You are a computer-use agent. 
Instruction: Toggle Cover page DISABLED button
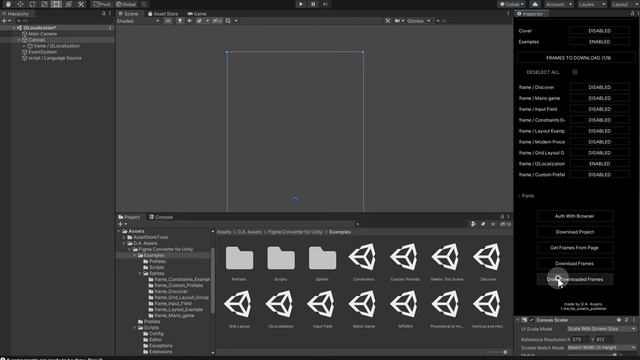click(599, 31)
